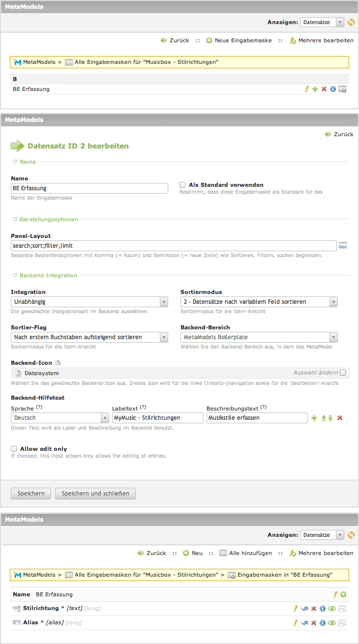The width and height of the screenshot is (359, 644).
Task: Delete the Backend-Hilfetext row via red X
Action: [340, 418]
